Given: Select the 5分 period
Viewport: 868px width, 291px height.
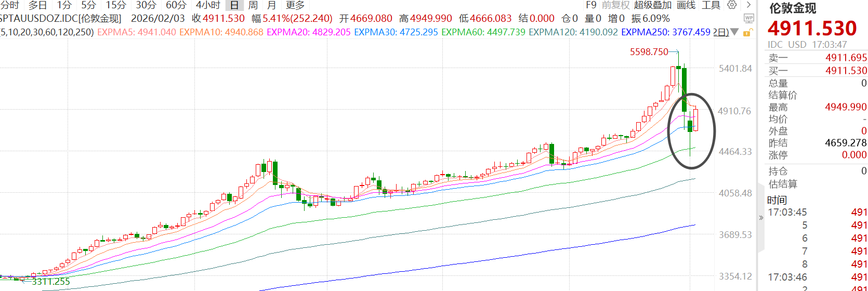Looking at the screenshot, I should coord(89,5).
